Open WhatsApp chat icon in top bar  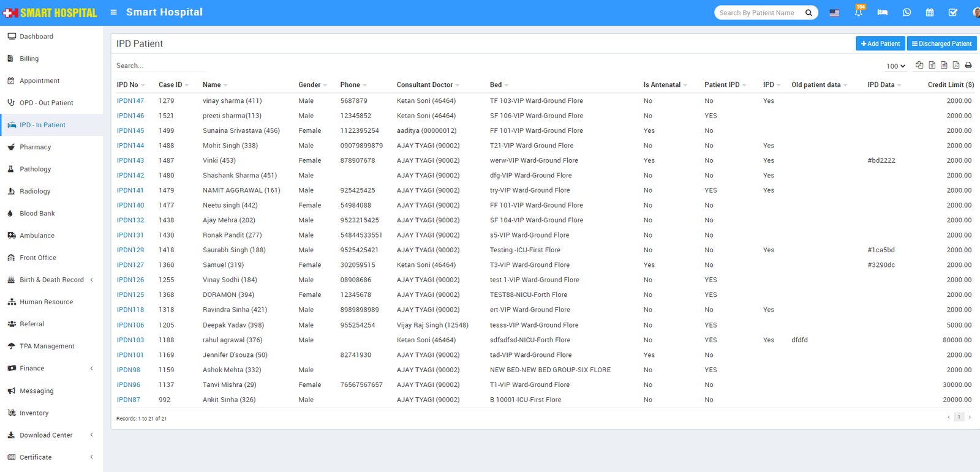(x=907, y=13)
